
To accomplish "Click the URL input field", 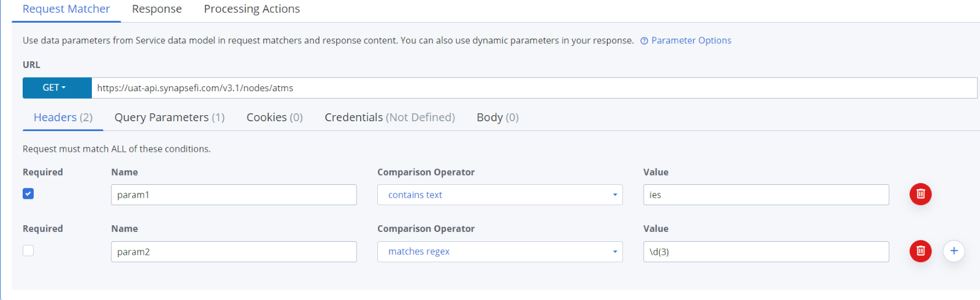I will pyautogui.click(x=534, y=88).
